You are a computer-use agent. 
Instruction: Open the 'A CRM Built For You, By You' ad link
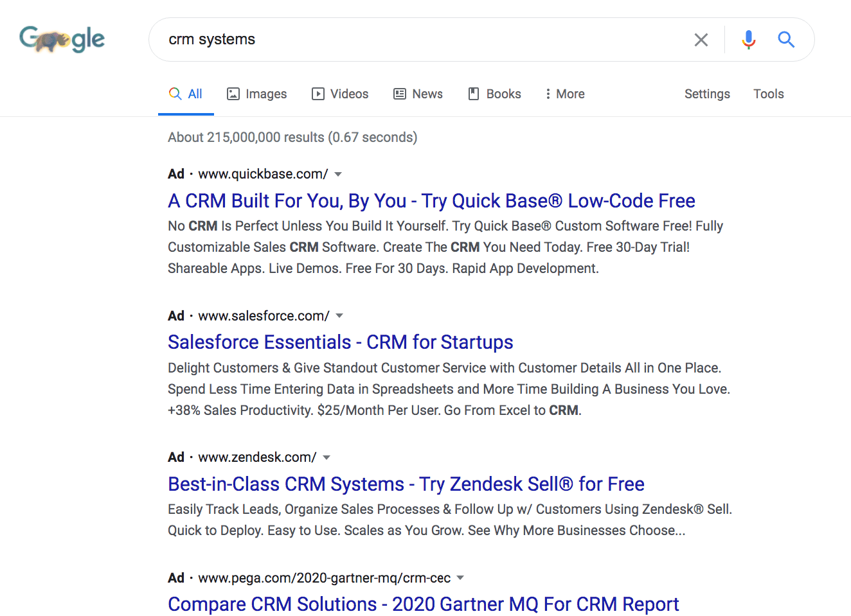pos(431,201)
